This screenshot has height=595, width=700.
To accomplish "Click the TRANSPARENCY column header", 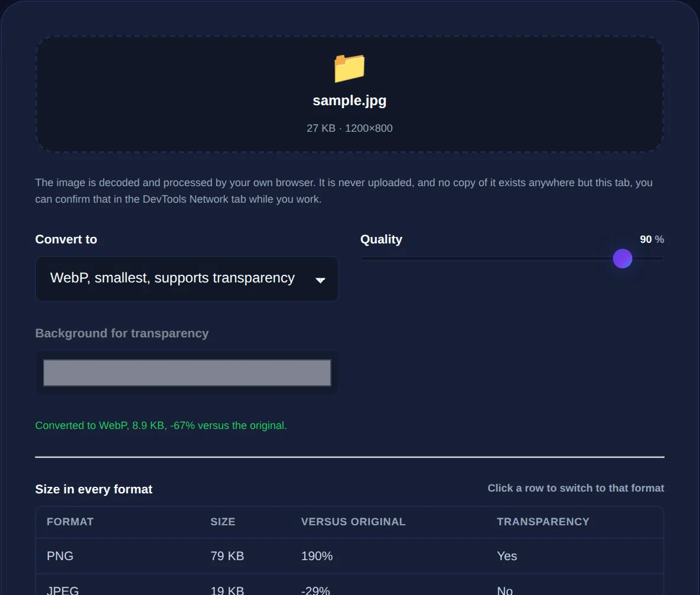I will tap(543, 522).
